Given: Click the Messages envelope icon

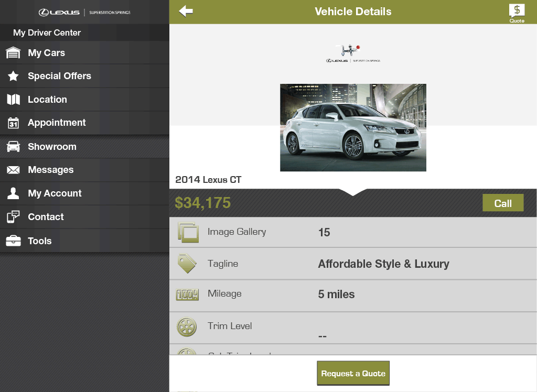Looking at the screenshot, I should tap(13, 170).
